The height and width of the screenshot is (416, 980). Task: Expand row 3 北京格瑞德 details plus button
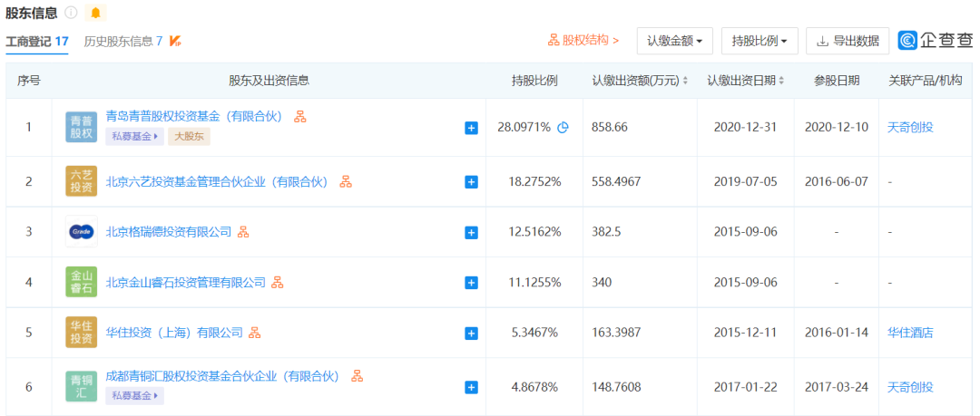471,232
